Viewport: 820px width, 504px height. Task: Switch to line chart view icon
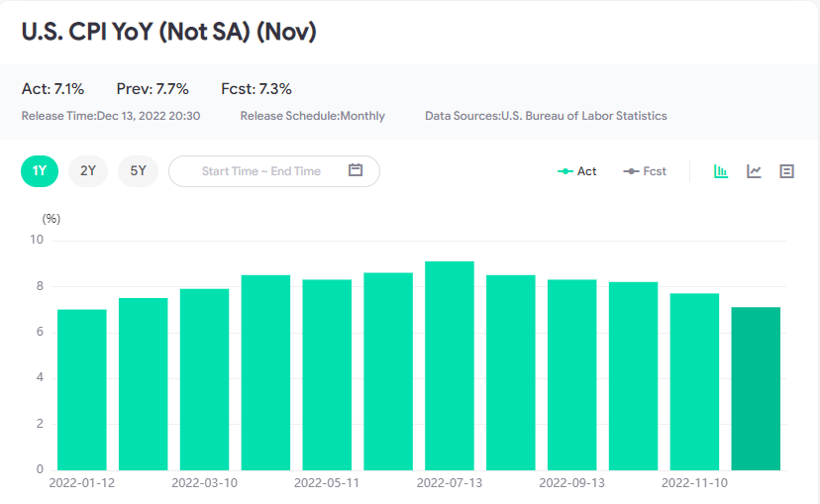tap(754, 171)
